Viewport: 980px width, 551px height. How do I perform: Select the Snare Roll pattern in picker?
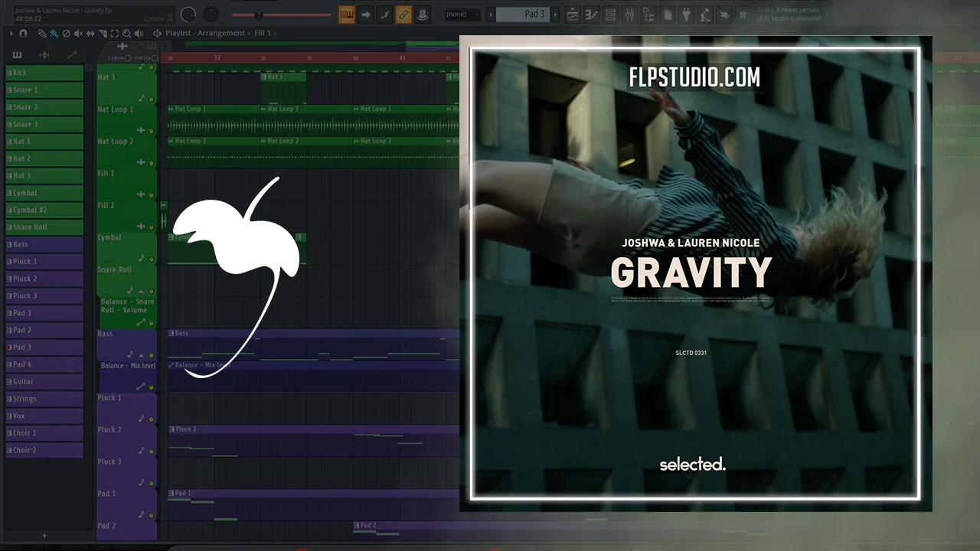coord(44,227)
